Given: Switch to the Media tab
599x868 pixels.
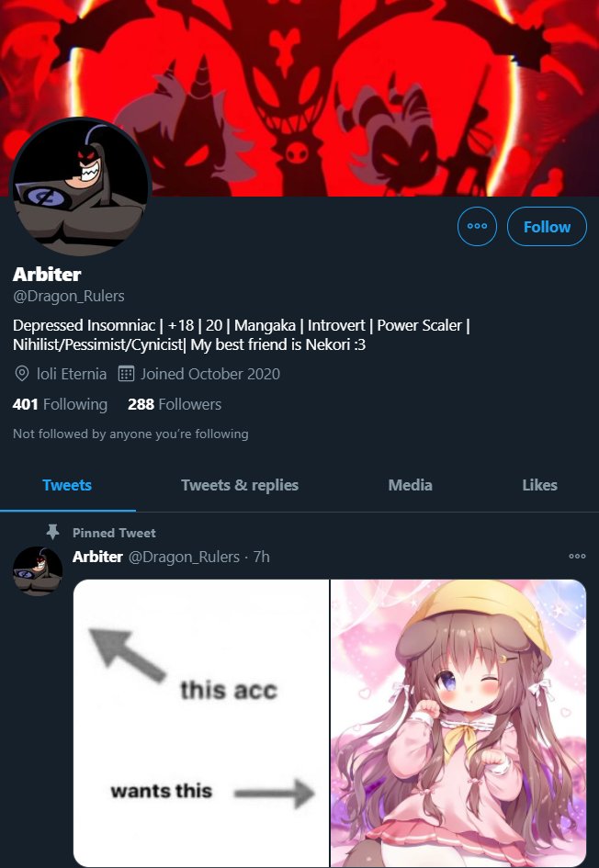Looking at the screenshot, I should point(411,485).
